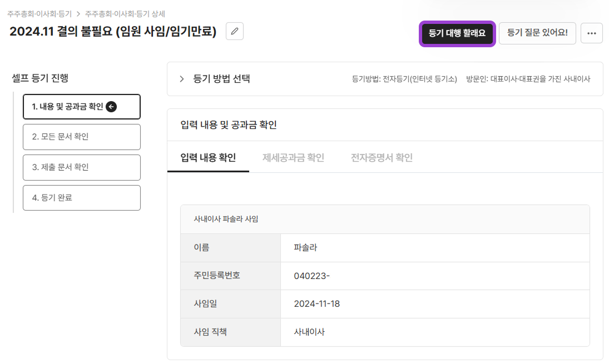This screenshot has width=609, height=364.
Task: Select the 입력 내용 확인 tab
Action: [208, 157]
